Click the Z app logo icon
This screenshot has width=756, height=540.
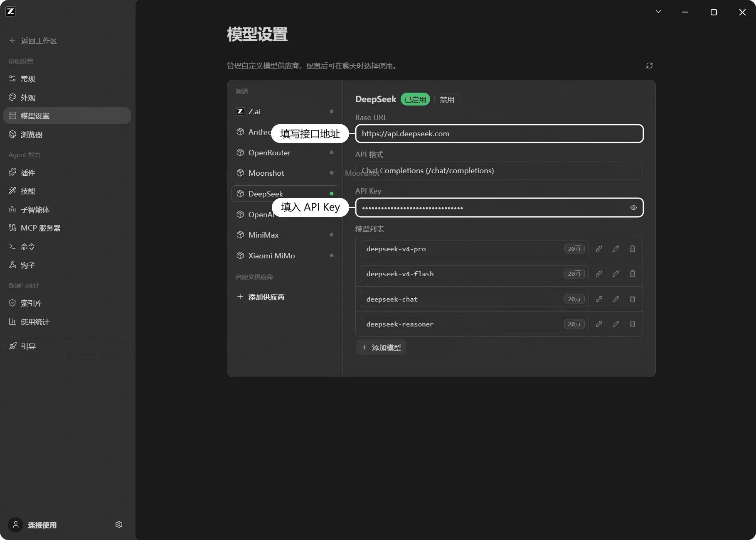click(11, 11)
